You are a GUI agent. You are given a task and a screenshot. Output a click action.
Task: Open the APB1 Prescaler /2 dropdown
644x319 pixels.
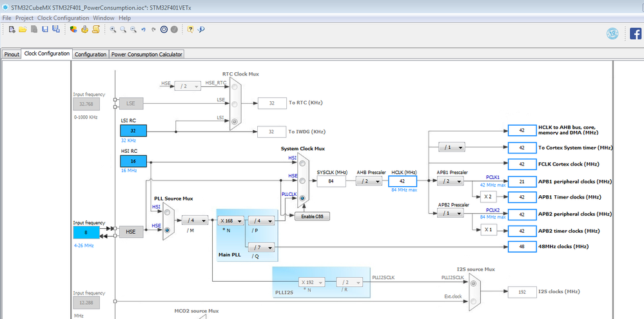pos(450,182)
